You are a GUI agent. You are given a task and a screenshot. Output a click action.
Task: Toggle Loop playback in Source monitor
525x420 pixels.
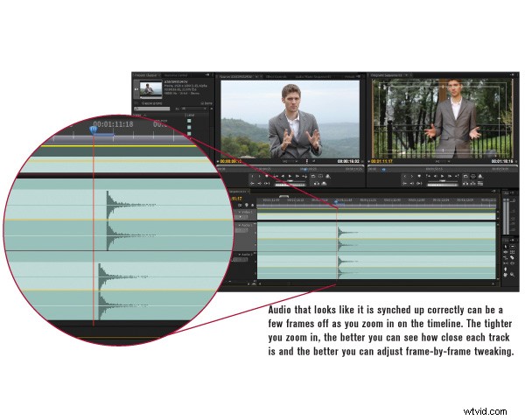click(x=313, y=176)
